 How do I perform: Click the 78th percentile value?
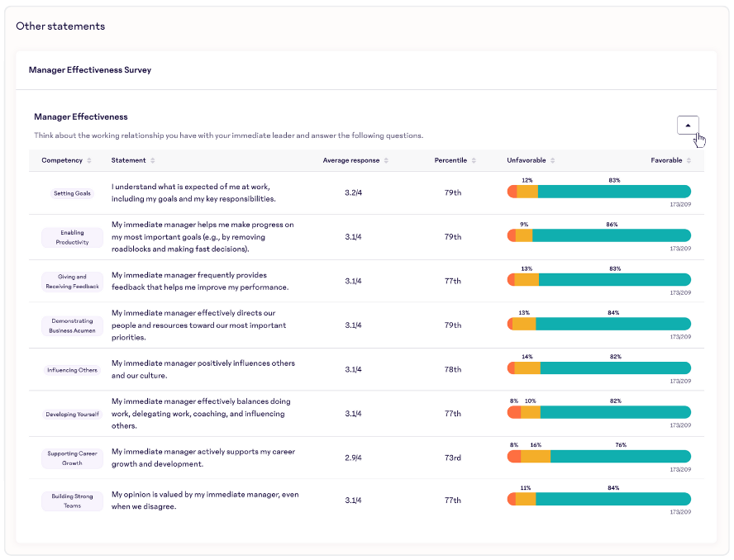(453, 369)
